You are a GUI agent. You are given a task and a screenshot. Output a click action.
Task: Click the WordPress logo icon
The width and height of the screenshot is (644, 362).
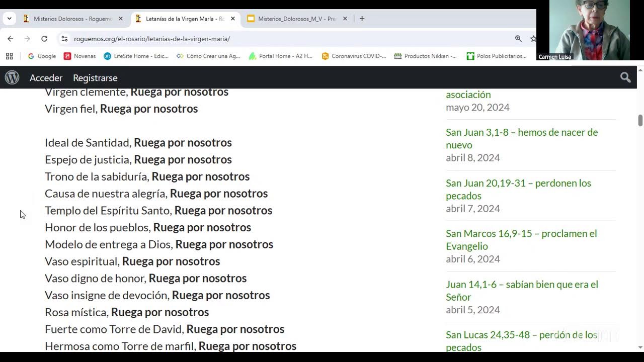[12, 77]
